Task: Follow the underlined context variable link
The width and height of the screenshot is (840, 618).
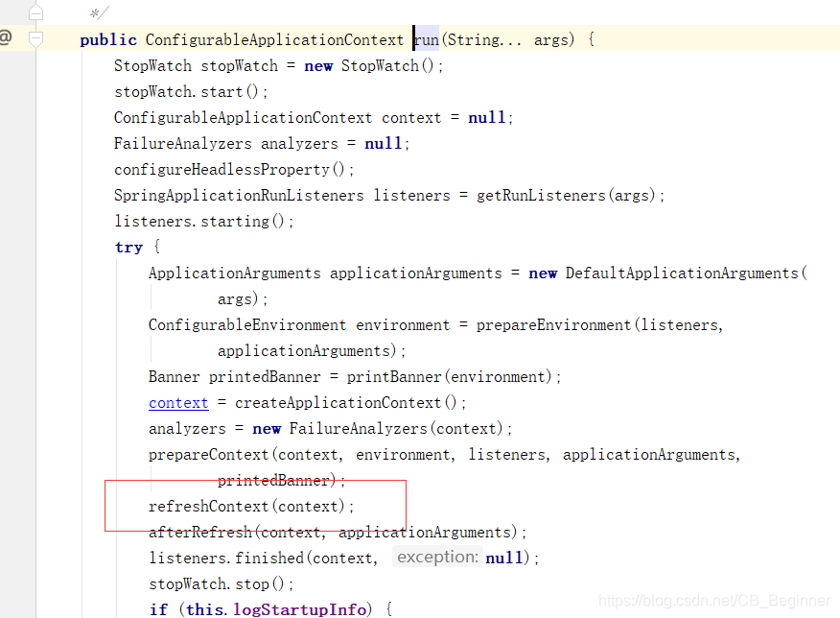Action: coord(178,403)
